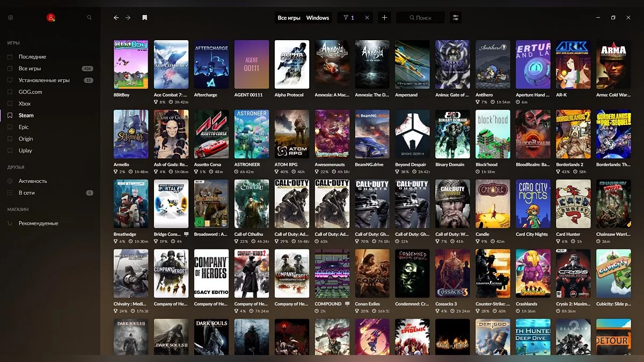Viewport: 644px width, 362px height.
Task: Remove the active filter with X
Action: [367, 18]
